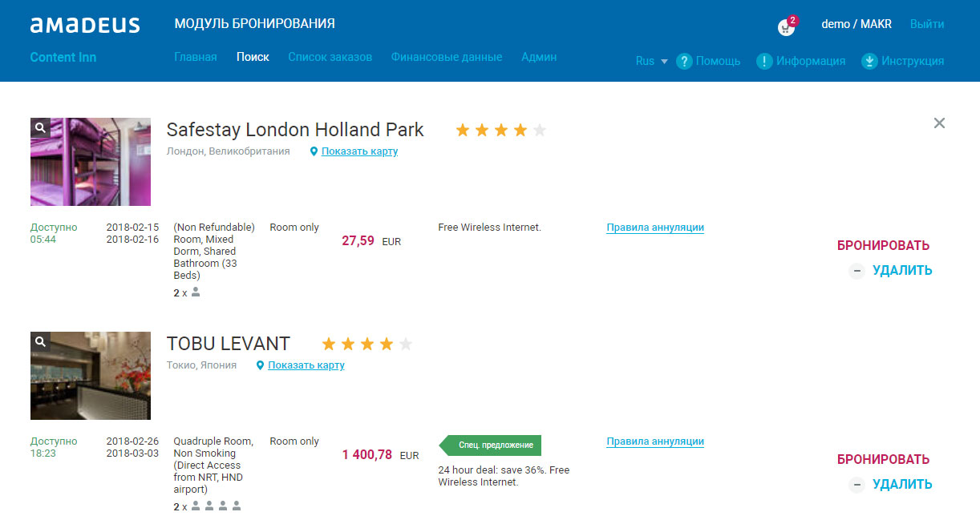Open the Админ menu item

point(538,57)
